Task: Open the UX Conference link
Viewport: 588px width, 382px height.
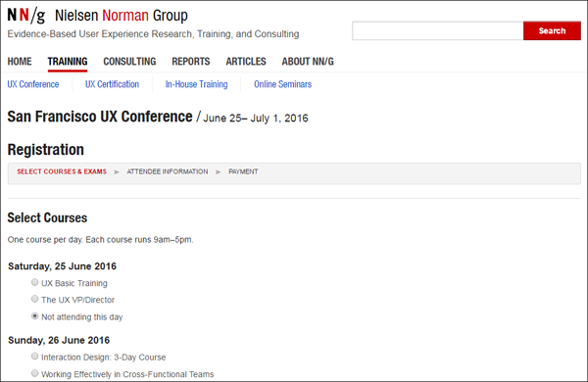Action: (x=33, y=84)
